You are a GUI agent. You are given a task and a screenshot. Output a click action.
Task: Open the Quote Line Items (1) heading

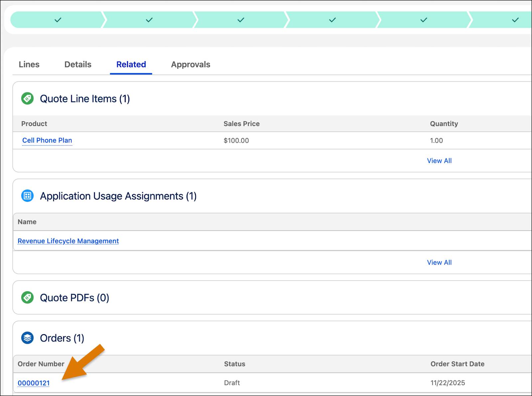pos(85,99)
